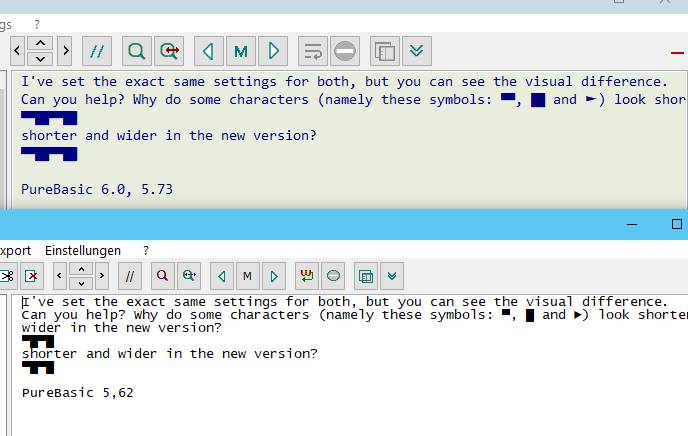This screenshot has height=436, width=688.
Task: Click the black line 'wider in the new version?'
Action: [x=122, y=328]
